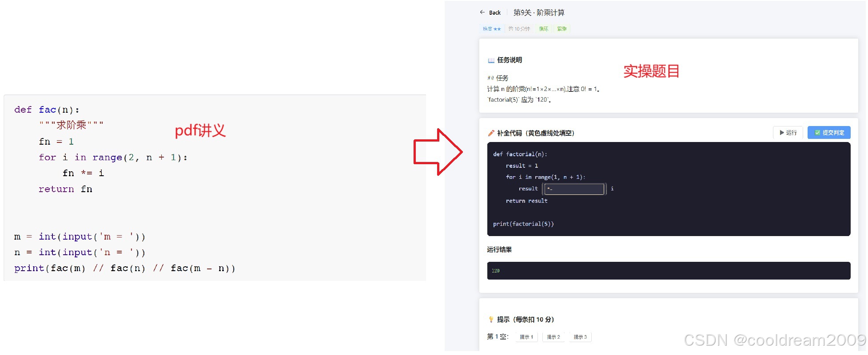
Task: Click the 任务说明 heading text
Action: coord(510,60)
